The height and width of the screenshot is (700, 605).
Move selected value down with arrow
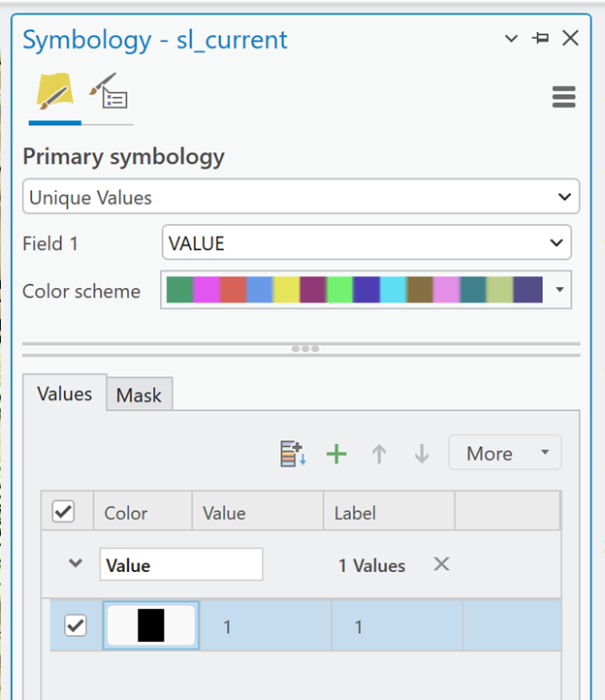[x=422, y=454]
